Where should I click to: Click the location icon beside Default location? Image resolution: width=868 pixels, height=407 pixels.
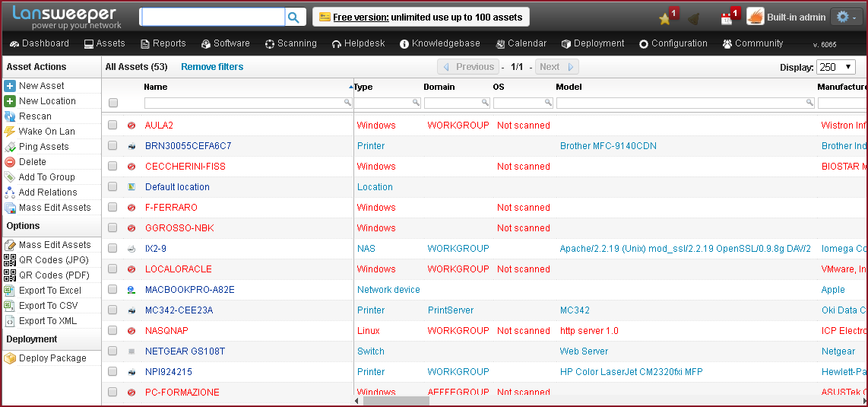(131, 187)
